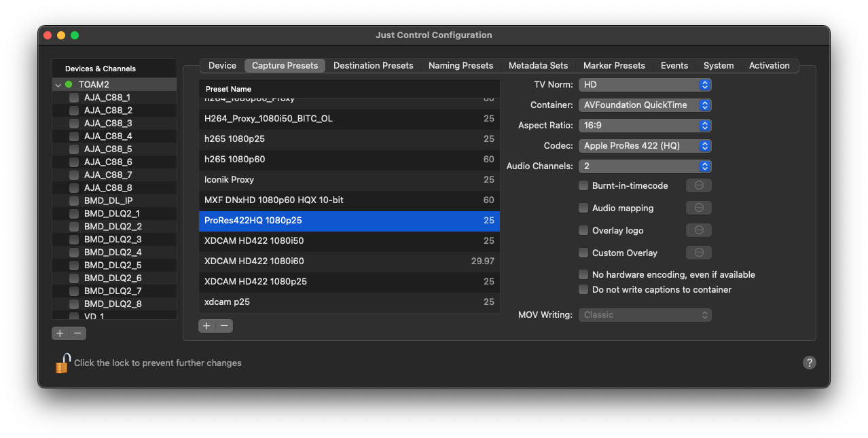Viewport: 868px width, 438px height.
Task: Click the lock icon to prevent changes
Action: (x=62, y=363)
